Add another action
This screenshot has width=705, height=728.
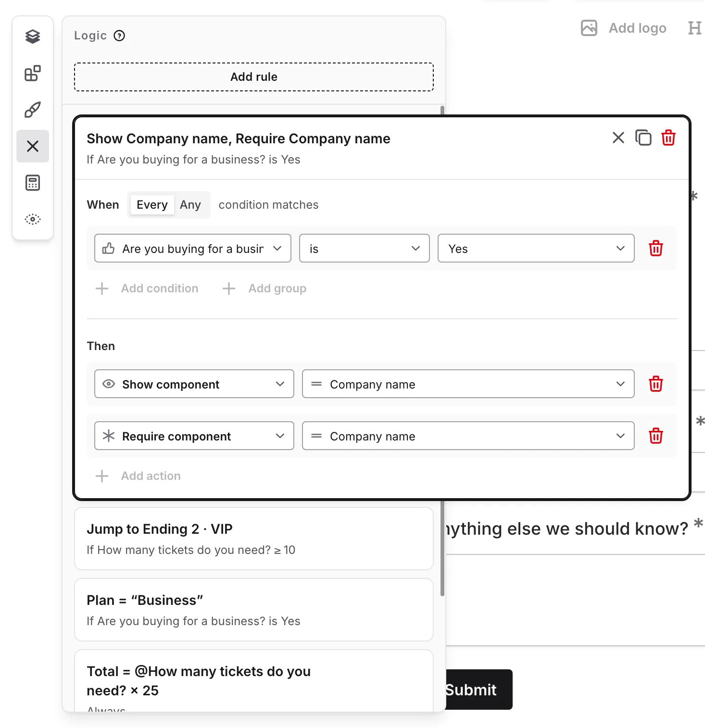[138, 476]
